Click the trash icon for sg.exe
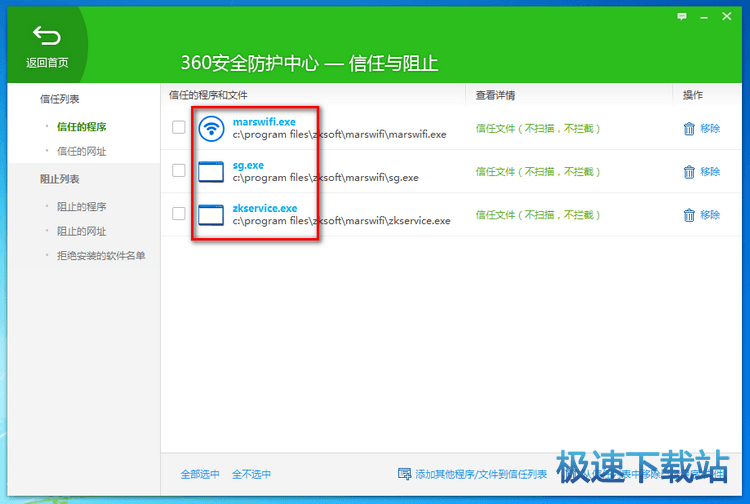This screenshot has width=750, height=504. click(x=689, y=172)
